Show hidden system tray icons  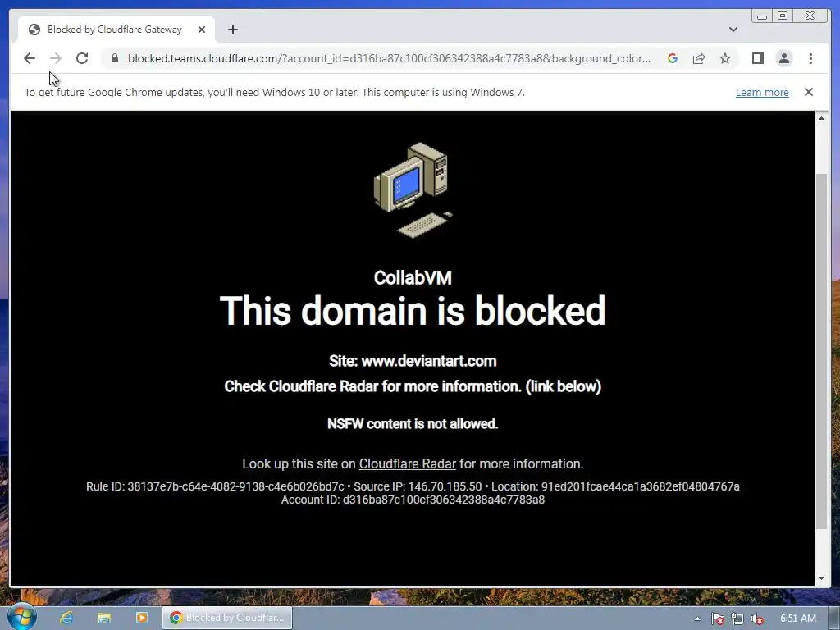697,619
